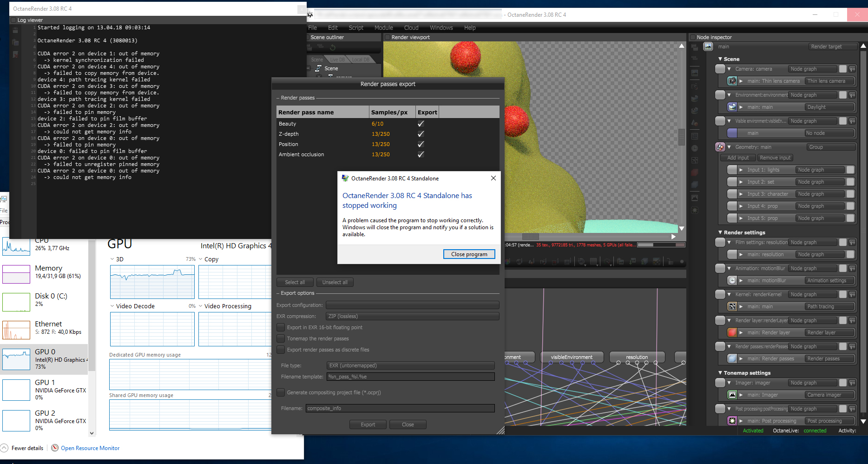This screenshot has width=868, height=464.
Task: Enable Generate compositing project file checkbox
Action: 281,392
